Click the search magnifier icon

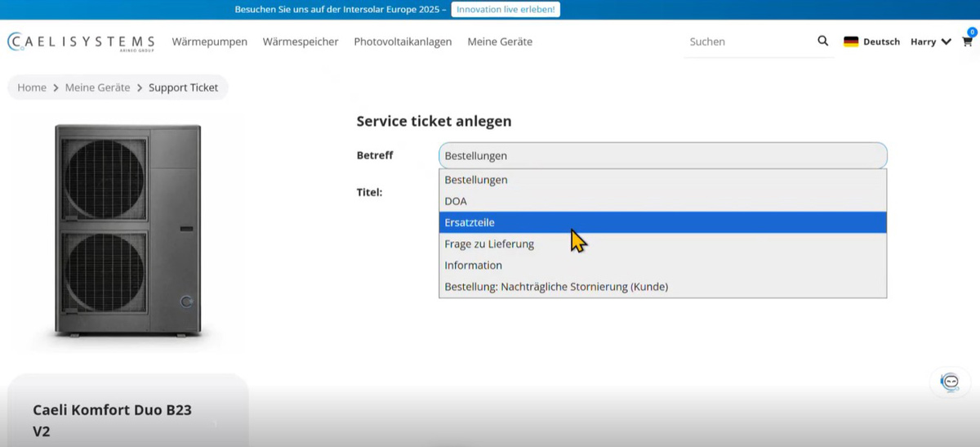pyautogui.click(x=822, y=41)
